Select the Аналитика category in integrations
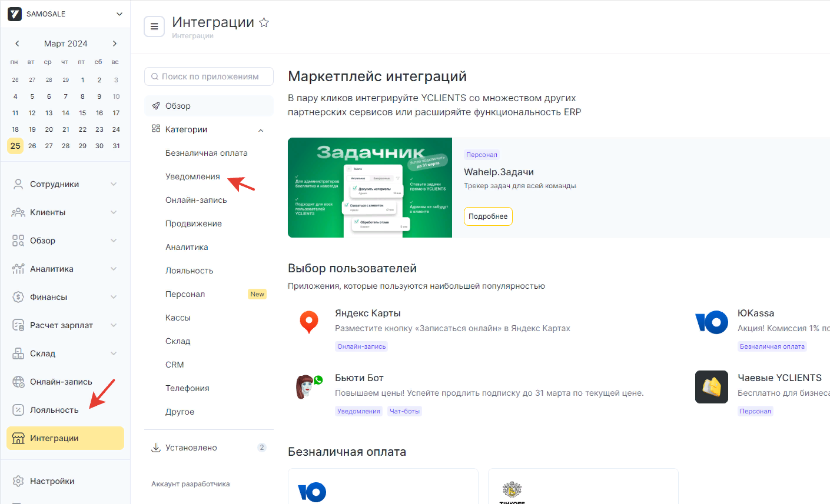 (187, 247)
